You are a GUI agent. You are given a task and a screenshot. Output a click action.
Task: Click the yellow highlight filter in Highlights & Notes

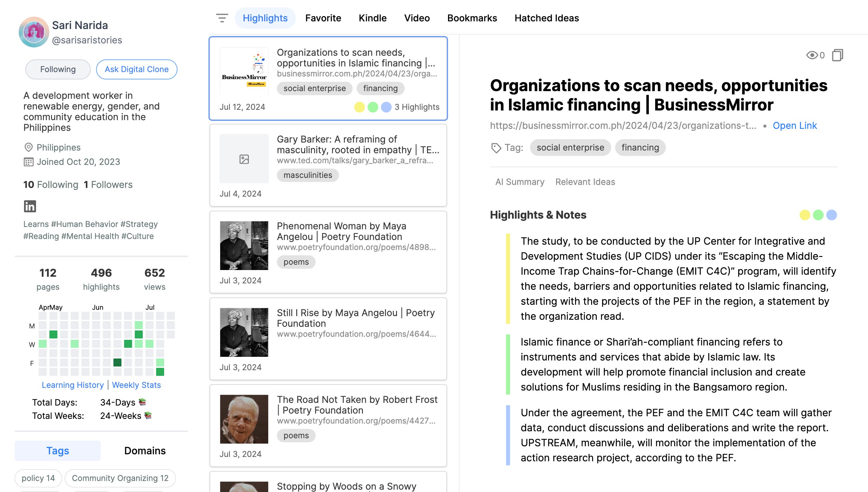pyautogui.click(x=805, y=215)
